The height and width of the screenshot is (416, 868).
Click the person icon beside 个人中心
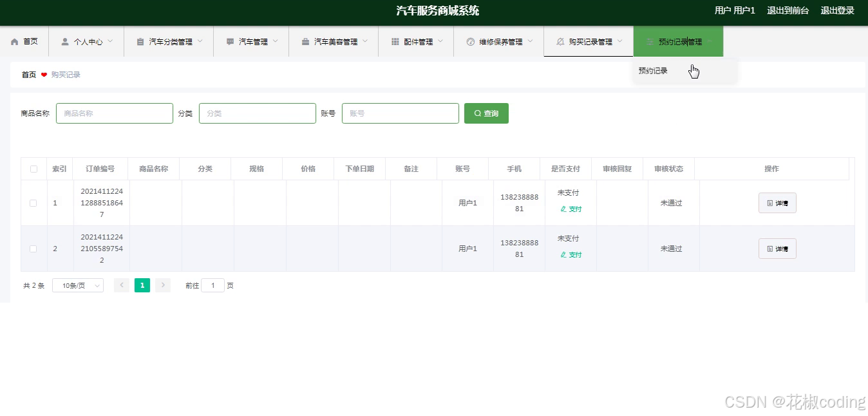[x=65, y=41]
